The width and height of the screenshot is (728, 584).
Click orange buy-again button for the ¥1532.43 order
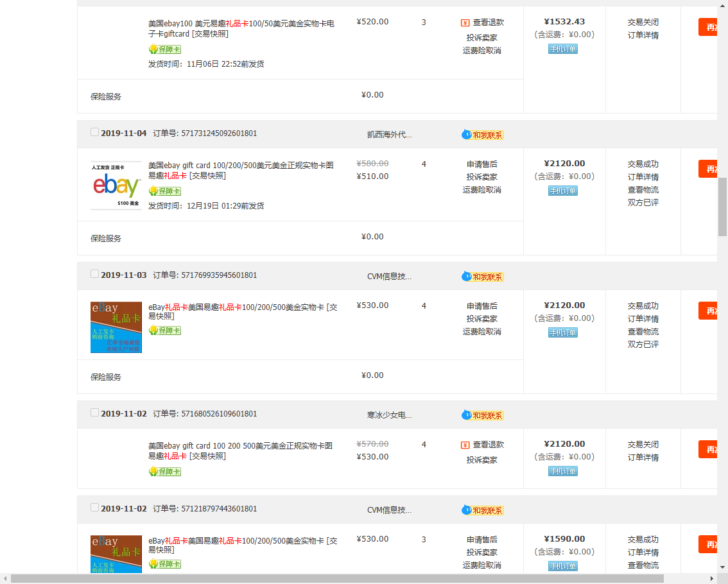coord(708,28)
